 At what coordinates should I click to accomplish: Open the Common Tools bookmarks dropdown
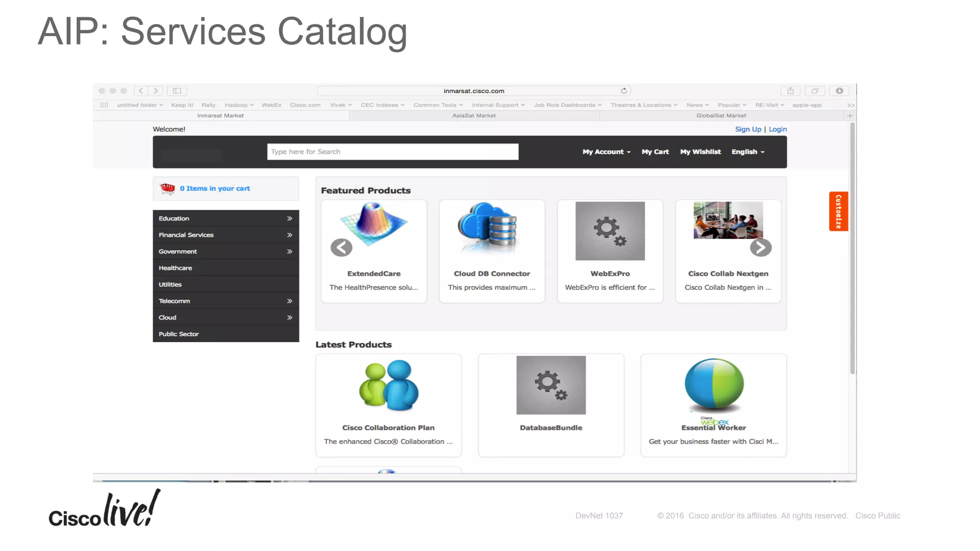[438, 105]
